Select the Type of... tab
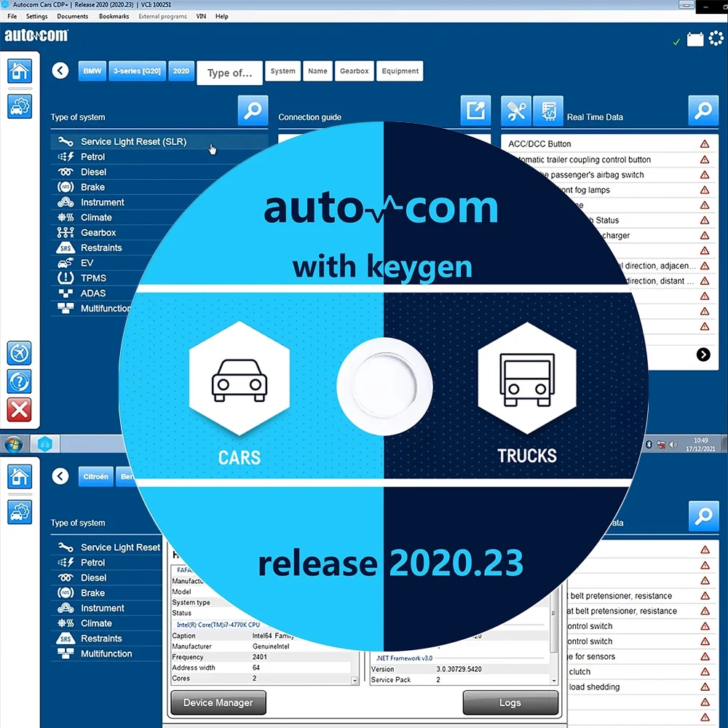Image resolution: width=728 pixels, height=728 pixels. [230, 73]
